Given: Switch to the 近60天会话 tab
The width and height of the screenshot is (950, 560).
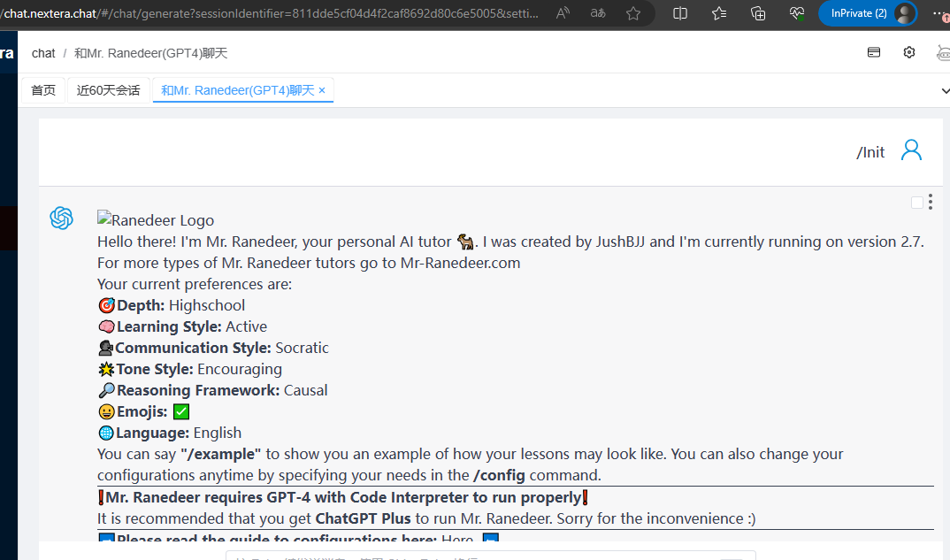Looking at the screenshot, I should [x=108, y=90].
